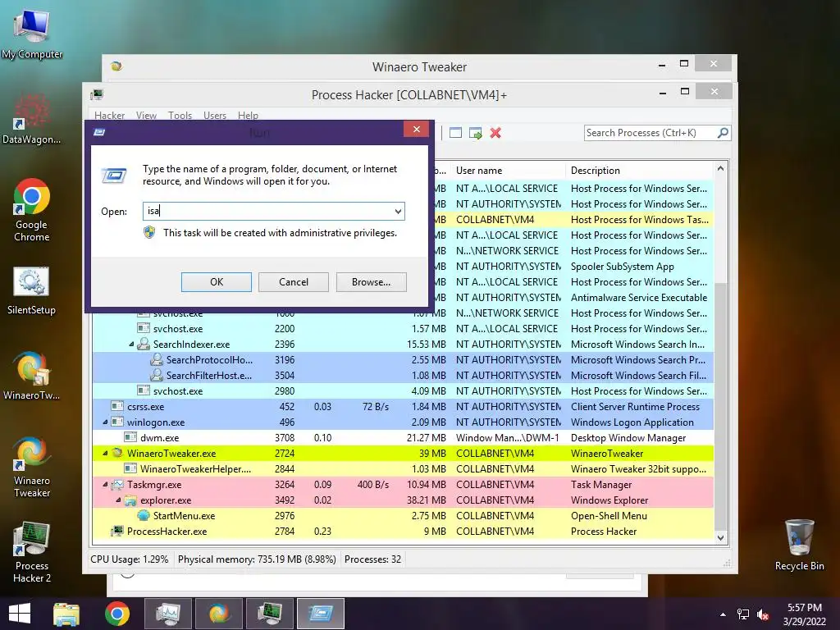Click Processes: 32 status entry
This screenshot has height=630, width=840.
pyautogui.click(x=372, y=559)
